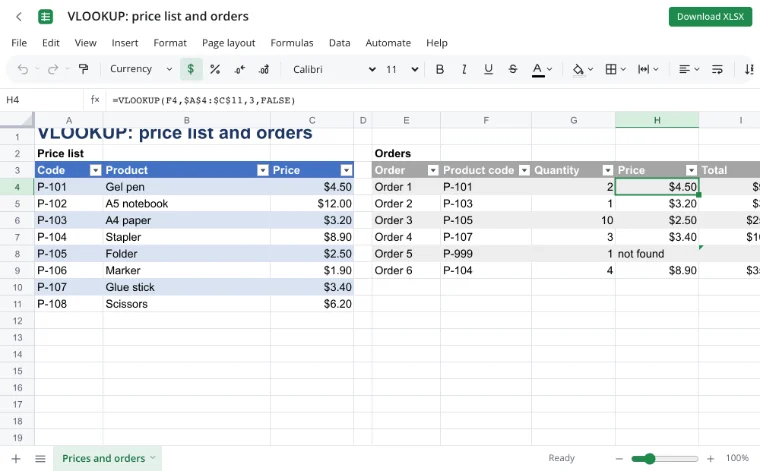Click the Redo icon
This screenshot has width=760, height=471.
pos(53,69)
